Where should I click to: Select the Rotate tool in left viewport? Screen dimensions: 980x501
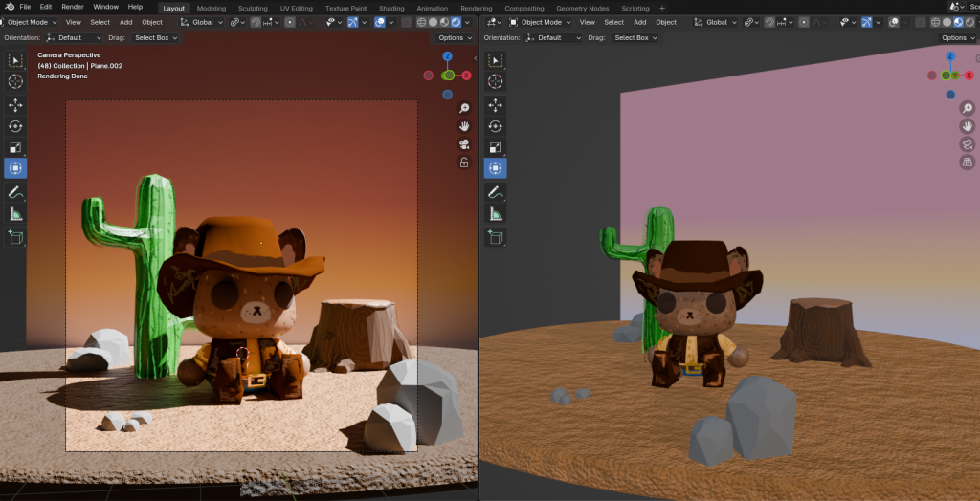point(15,126)
